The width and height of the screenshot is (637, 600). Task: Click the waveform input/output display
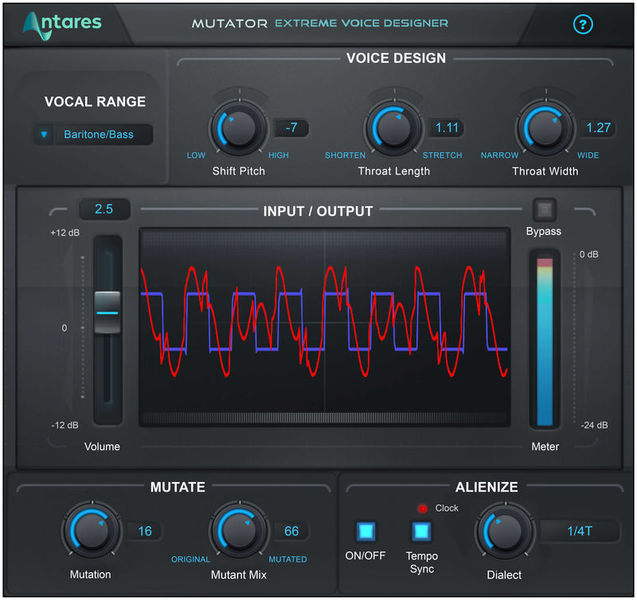coord(324,327)
